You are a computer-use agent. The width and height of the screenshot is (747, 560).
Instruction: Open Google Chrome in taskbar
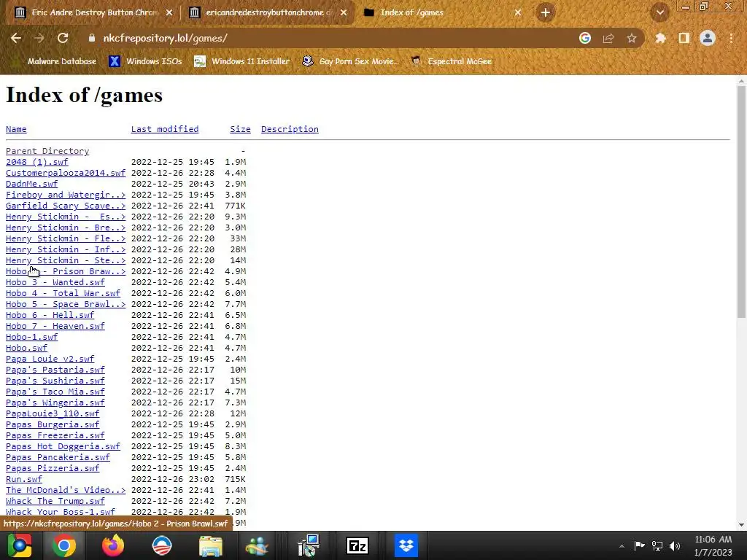click(x=64, y=545)
